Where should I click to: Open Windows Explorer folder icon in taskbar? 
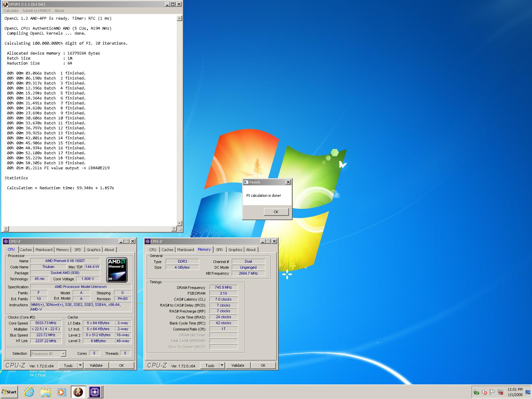click(45, 392)
